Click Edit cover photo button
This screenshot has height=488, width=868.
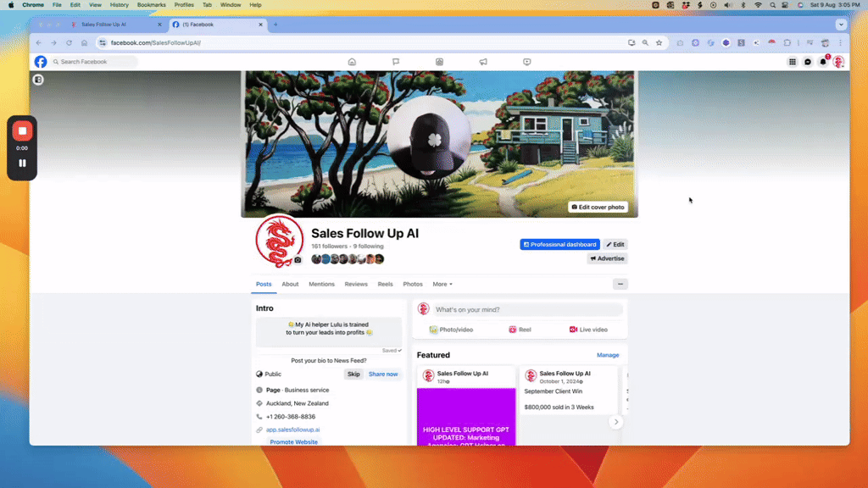(x=598, y=207)
